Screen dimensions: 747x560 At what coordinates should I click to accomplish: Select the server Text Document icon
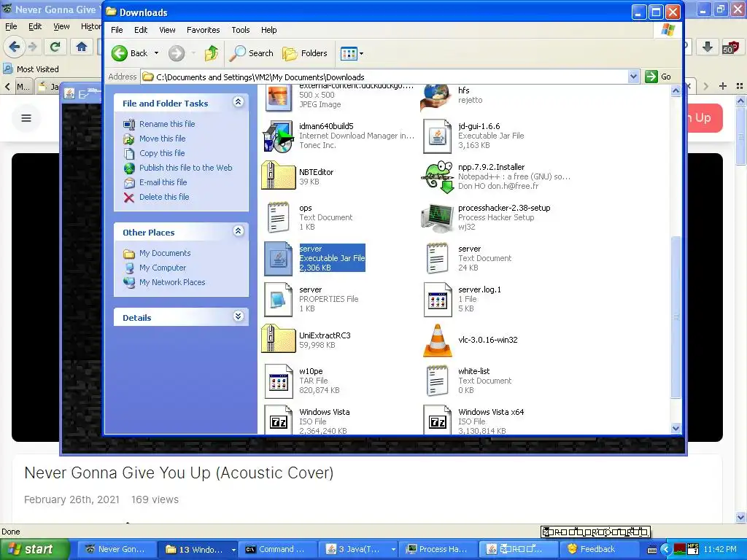point(437,258)
